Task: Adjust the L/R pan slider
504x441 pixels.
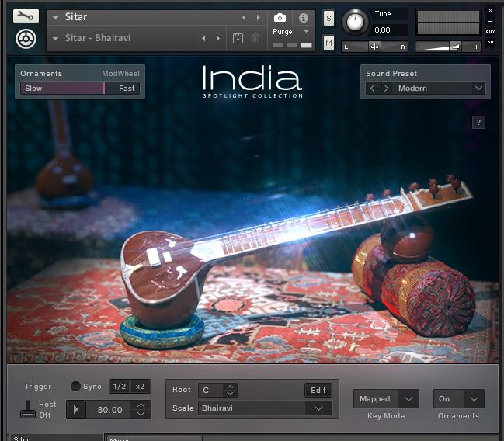Action: (374, 47)
